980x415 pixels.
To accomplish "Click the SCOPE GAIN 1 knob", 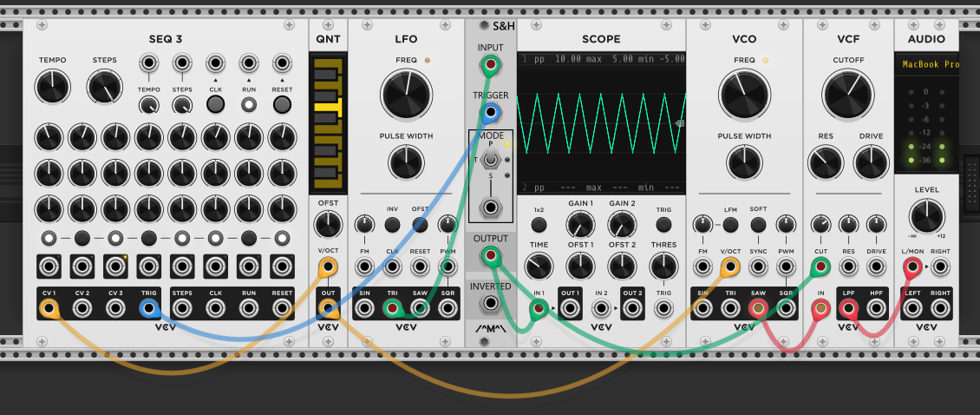I will pos(580,225).
